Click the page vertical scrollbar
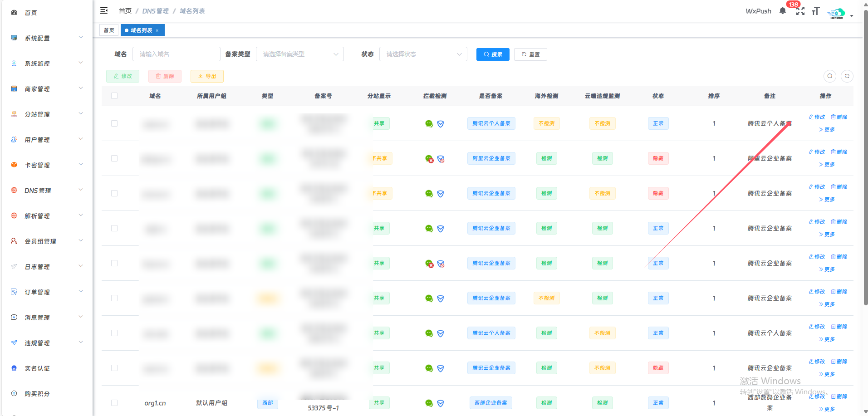Screen dimensions: 868x416 pyautogui.click(x=865, y=159)
